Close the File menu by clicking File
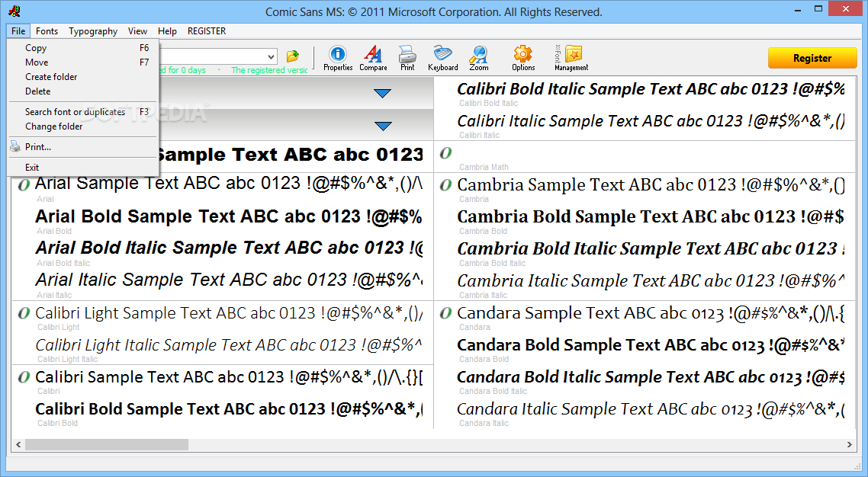 point(18,31)
